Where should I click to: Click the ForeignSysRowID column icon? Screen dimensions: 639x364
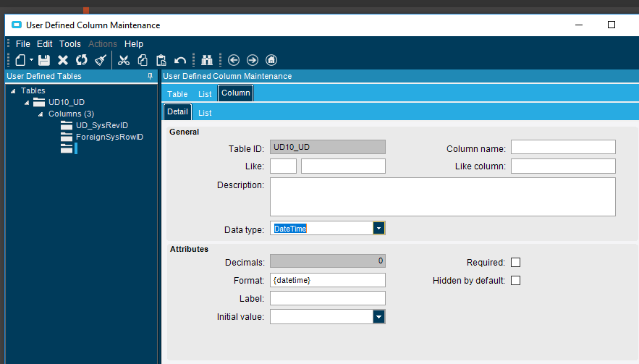pos(67,137)
